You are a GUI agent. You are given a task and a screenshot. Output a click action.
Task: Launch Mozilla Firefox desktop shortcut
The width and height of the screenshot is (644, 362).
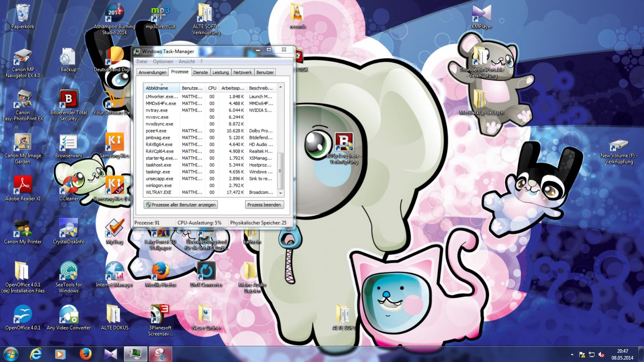click(x=160, y=274)
